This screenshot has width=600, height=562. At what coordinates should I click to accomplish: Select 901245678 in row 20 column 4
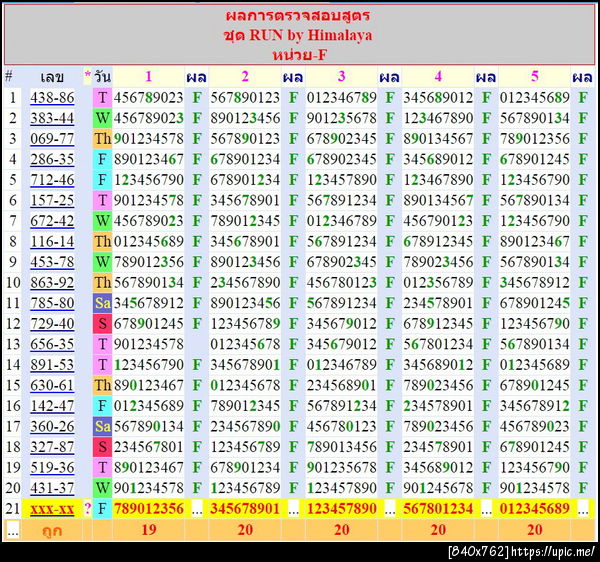(438, 489)
